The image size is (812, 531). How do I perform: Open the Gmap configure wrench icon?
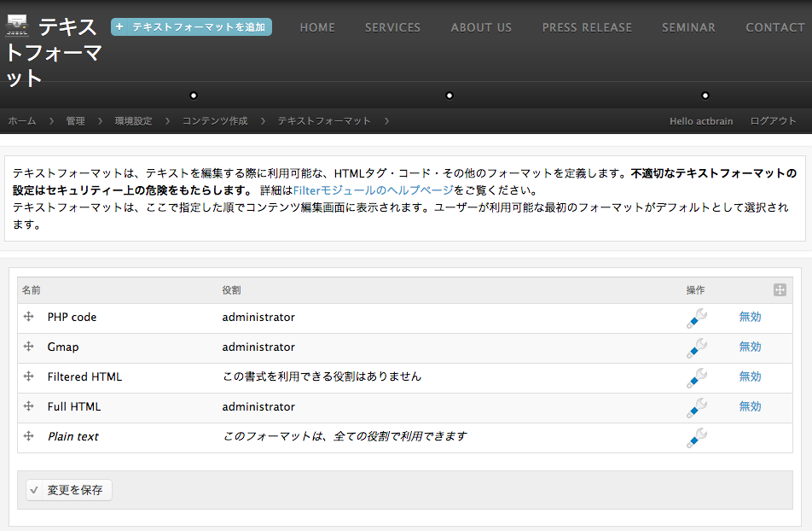coord(696,347)
